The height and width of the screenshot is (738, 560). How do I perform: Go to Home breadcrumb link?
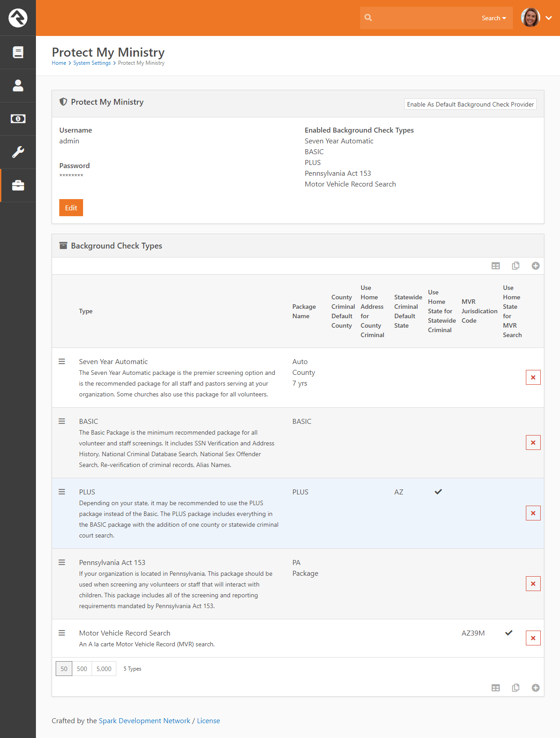click(x=59, y=63)
